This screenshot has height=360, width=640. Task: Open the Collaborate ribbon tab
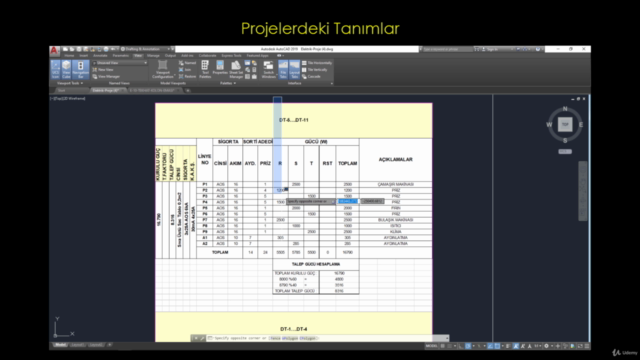(x=207, y=56)
